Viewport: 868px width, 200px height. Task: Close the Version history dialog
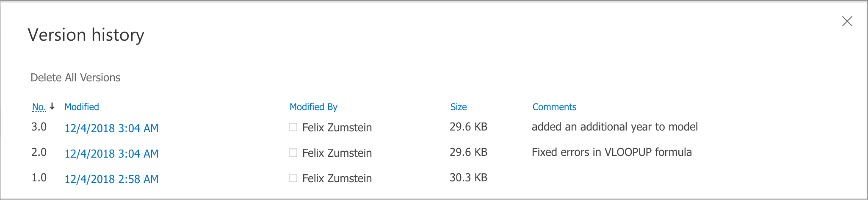pyautogui.click(x=847, y=21)
